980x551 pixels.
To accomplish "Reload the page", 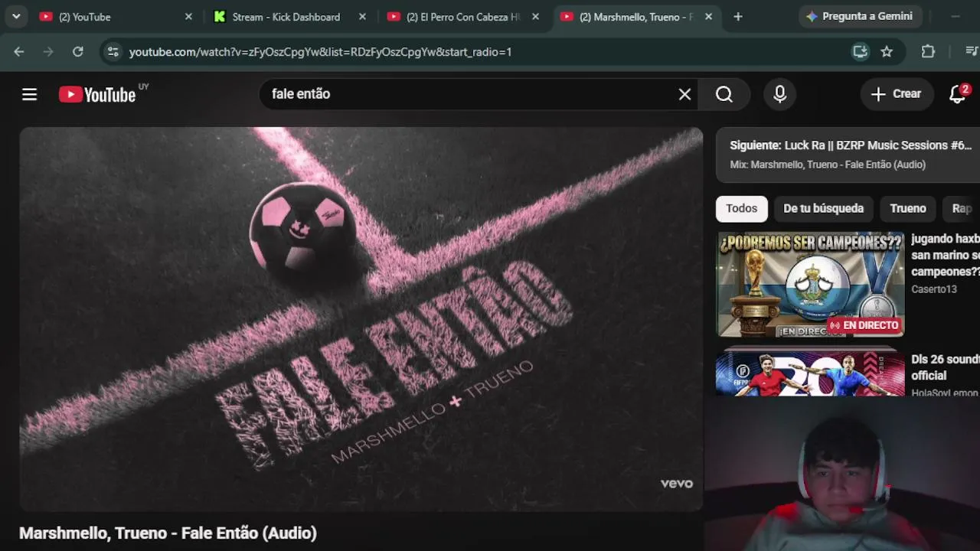I will [77, 51].
